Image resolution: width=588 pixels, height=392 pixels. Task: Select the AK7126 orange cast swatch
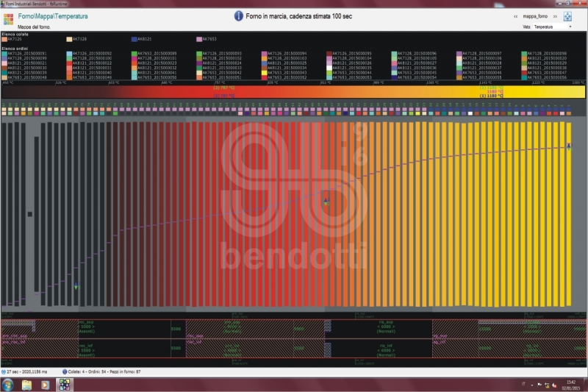point(4,39)
